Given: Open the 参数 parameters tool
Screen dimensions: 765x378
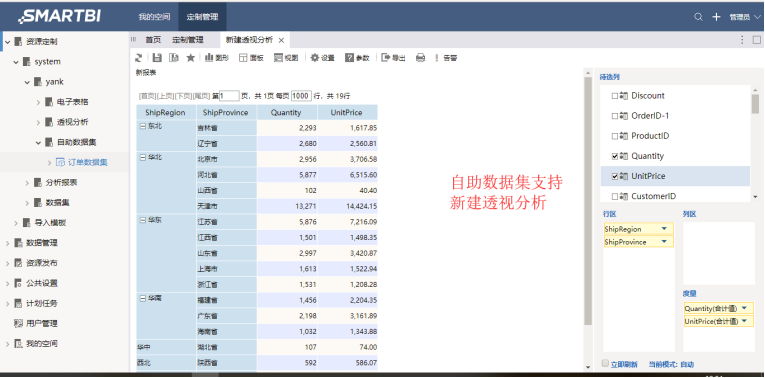Looking at the screenshot, I should (357, 58).
